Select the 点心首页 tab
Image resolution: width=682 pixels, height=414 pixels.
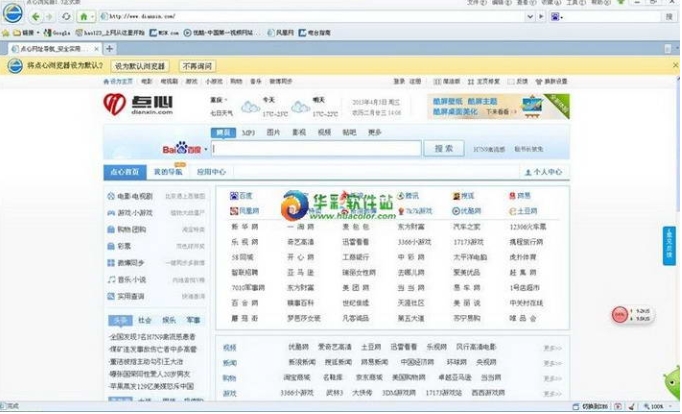click(125, 172)
